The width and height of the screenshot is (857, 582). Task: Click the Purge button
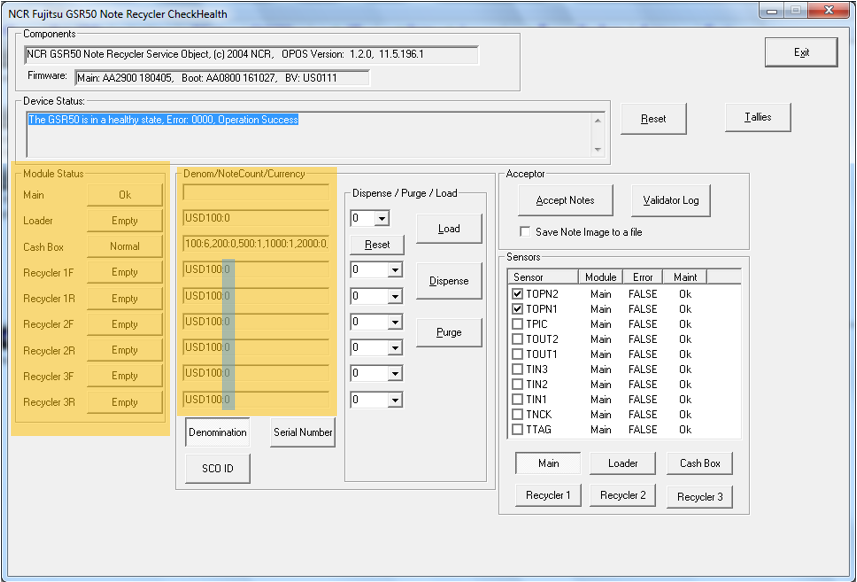tap(449, 332)
